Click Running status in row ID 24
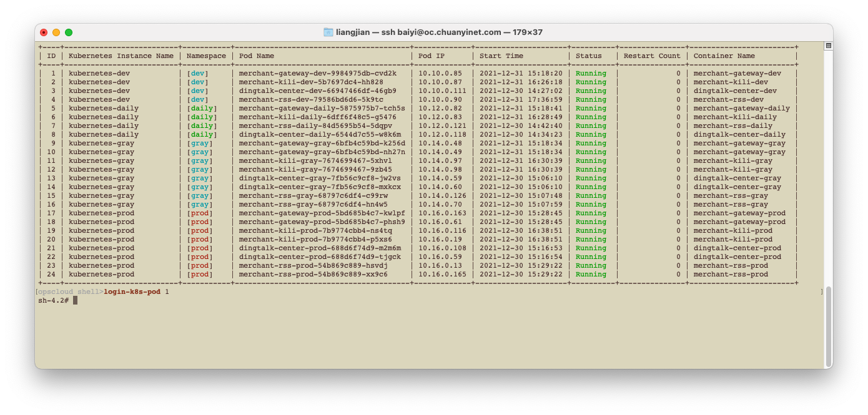This screenshot has height=415, width=868. click(591, 274)
